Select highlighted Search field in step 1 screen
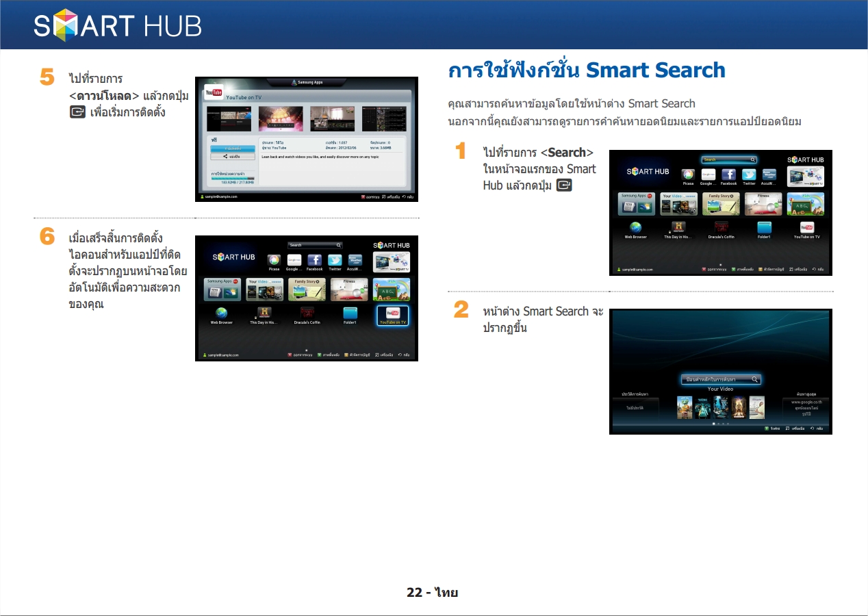Screen dimensions: 868x616 729,159
